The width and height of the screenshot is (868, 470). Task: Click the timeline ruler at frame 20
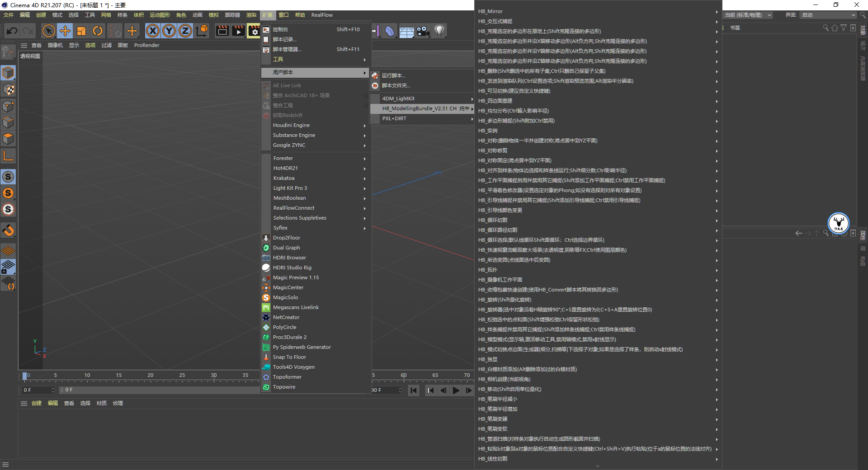coord(151,376)
